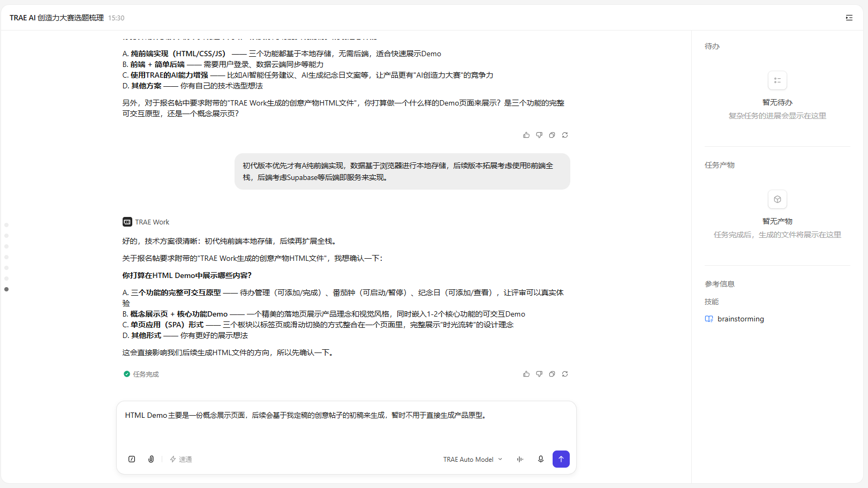Click the TRAE Work sender name label
Viewport: 868px width, 488px height.
pyautogui.click(x=152, y=222)
